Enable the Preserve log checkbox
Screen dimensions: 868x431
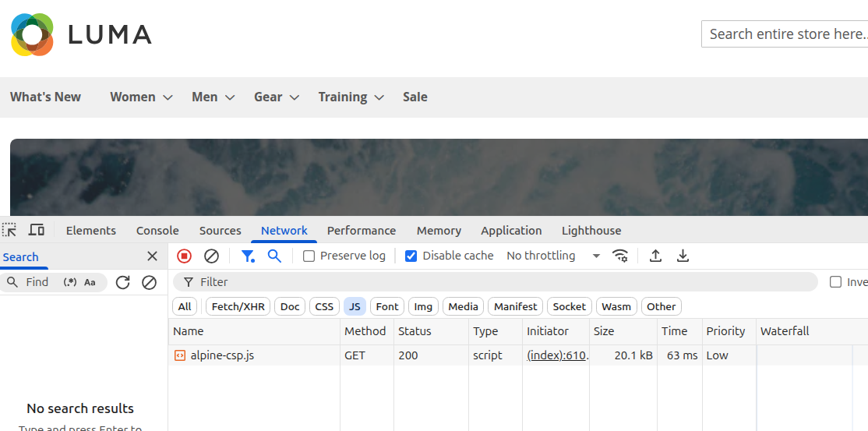(309, 256)
